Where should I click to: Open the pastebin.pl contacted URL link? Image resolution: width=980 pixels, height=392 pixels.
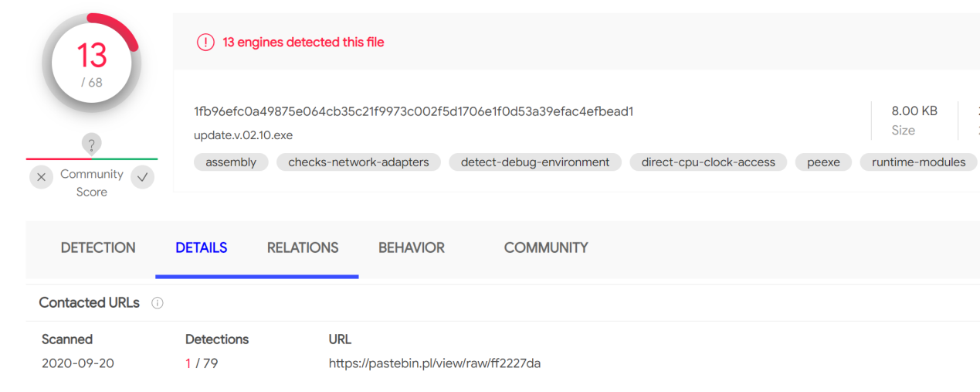coord(435,363)
